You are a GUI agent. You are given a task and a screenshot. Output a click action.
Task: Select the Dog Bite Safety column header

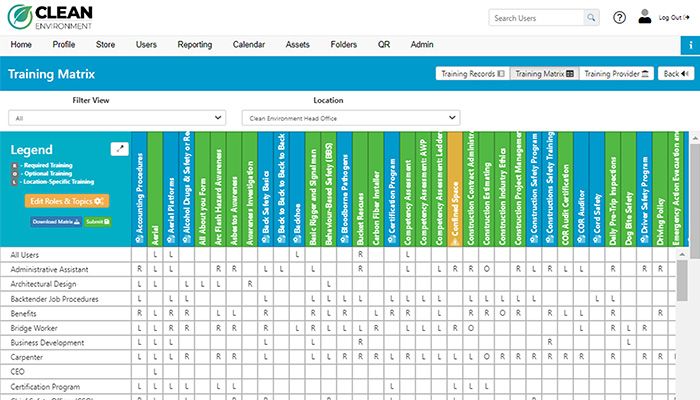(x=629, y=189)
